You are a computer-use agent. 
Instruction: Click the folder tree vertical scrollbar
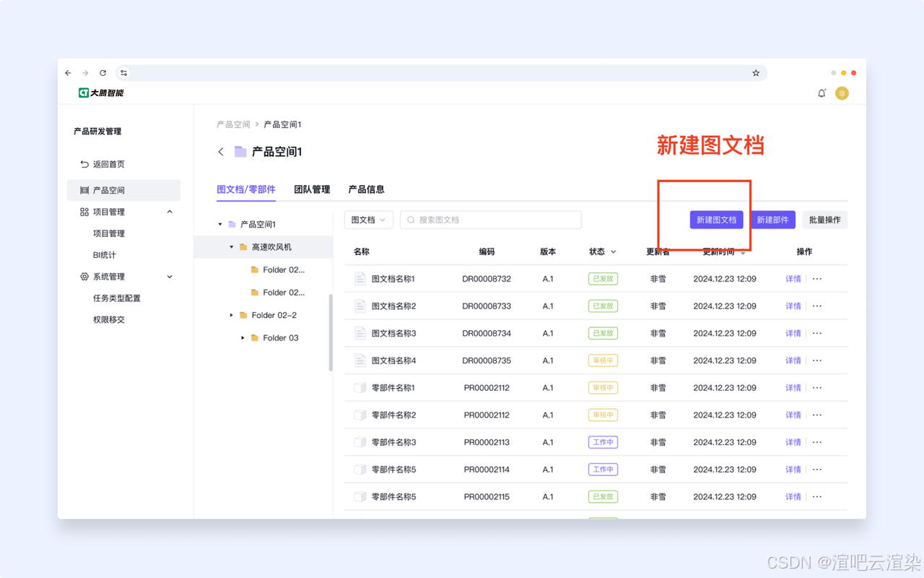[x=331, y=332]
